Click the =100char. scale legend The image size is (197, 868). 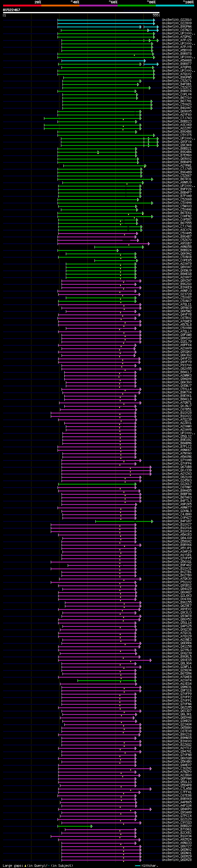point(147,865)
